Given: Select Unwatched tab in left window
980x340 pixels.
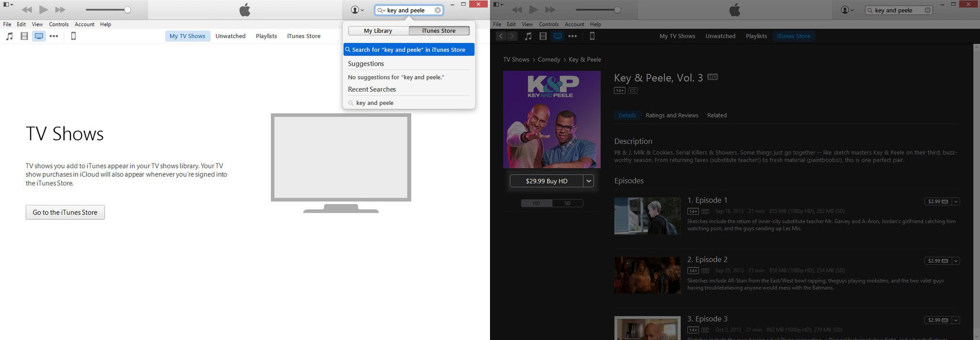Looking at the screenshot, I should click(x=230, y=36).
